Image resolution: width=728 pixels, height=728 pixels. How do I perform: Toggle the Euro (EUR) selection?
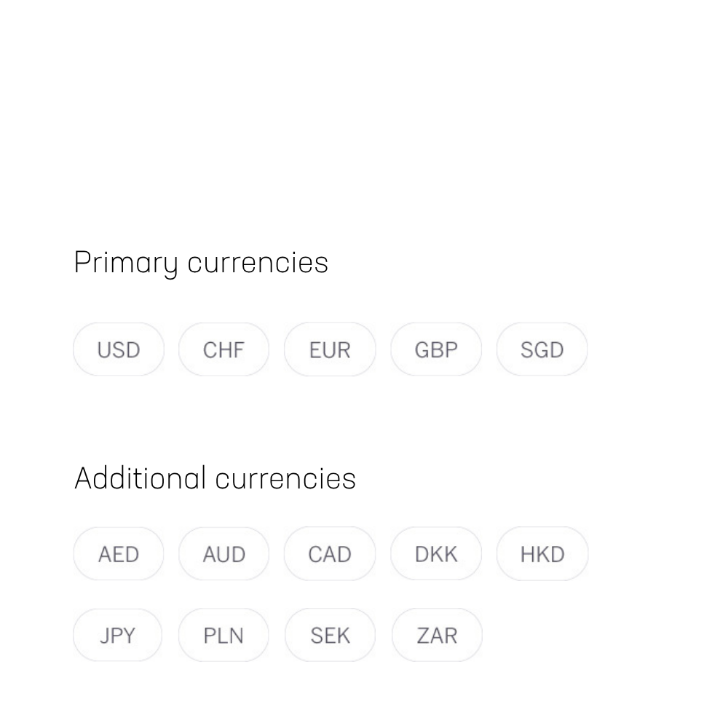point(330,349)
